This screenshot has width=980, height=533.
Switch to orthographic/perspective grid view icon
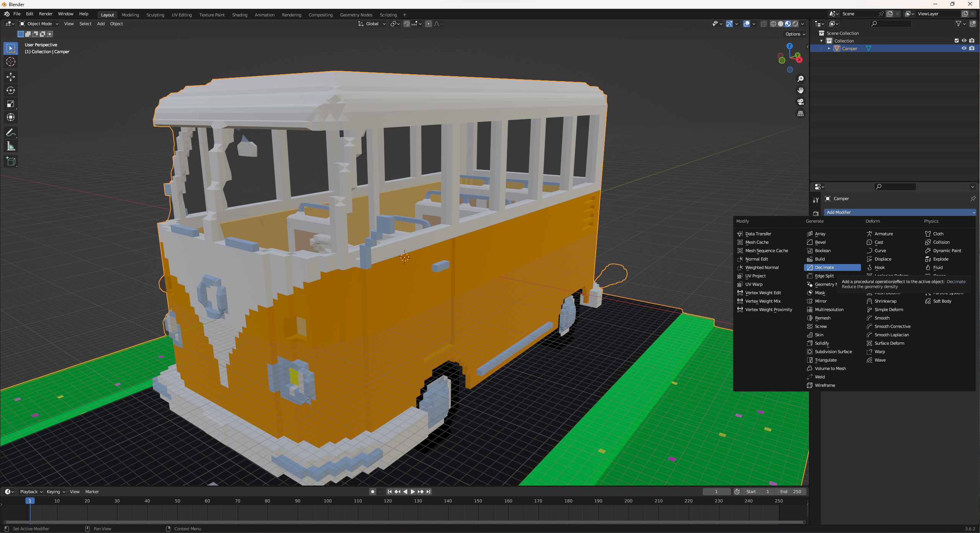tap(800, 114)
